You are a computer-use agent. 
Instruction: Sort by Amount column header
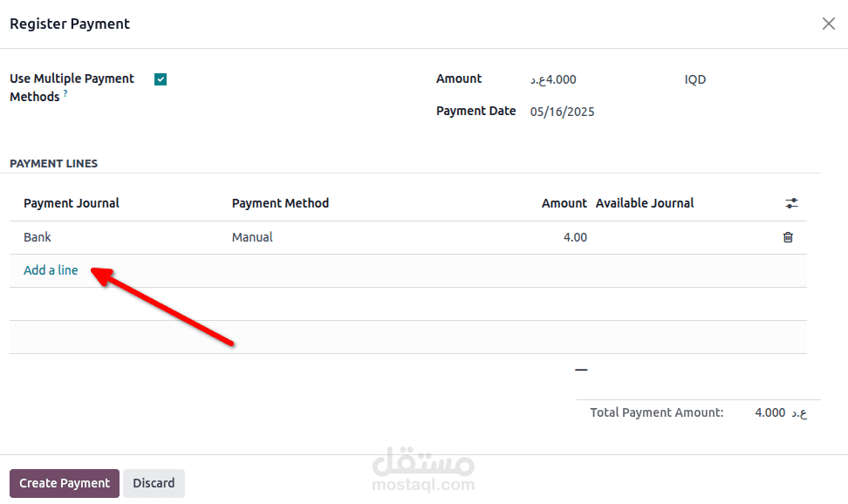[564, 203]
